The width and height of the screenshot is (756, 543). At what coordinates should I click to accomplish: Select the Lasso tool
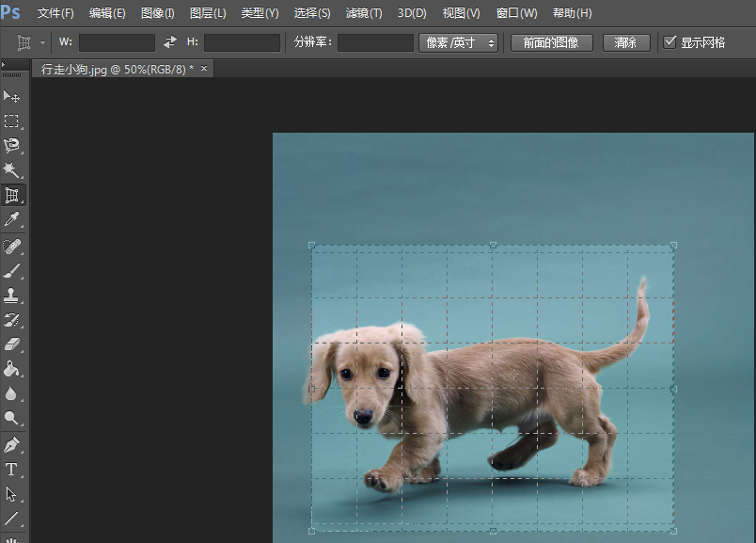tap(12, 145)
